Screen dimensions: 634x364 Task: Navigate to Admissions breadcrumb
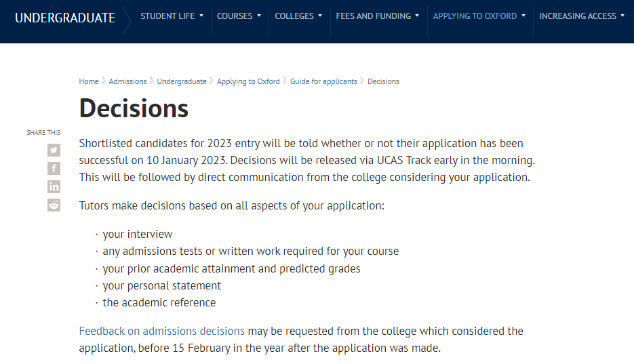127,81
